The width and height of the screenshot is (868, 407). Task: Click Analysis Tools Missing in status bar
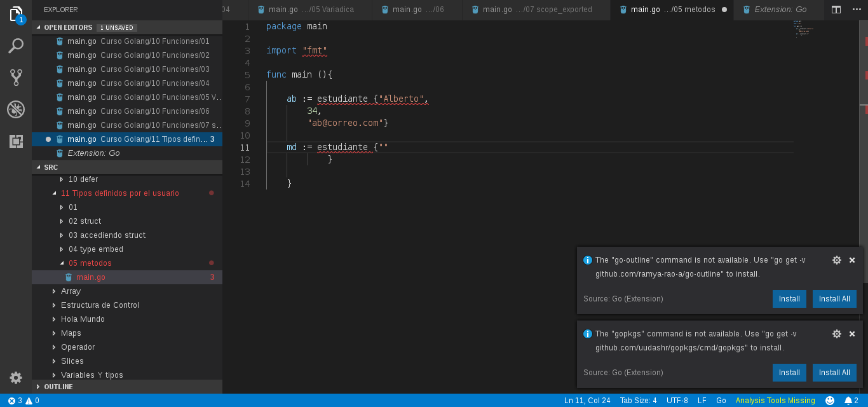[775, 401]
